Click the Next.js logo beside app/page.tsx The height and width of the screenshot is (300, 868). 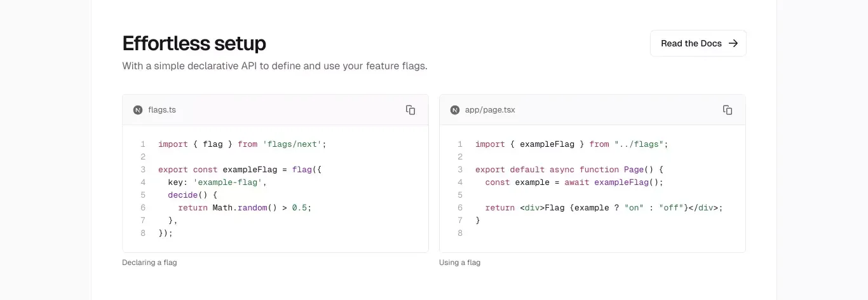pos(455,110)
